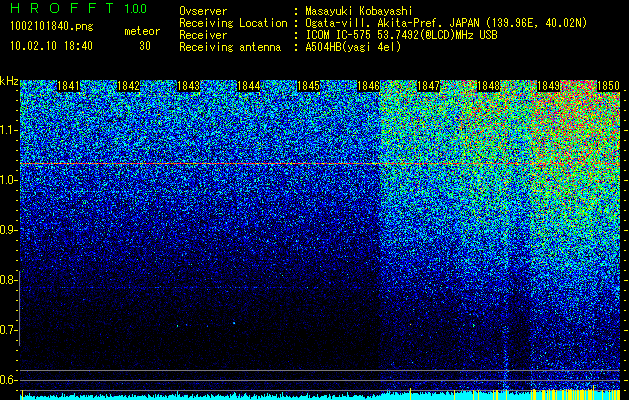
Task: Click the word meteor in the header
Action: pos(142,31)
